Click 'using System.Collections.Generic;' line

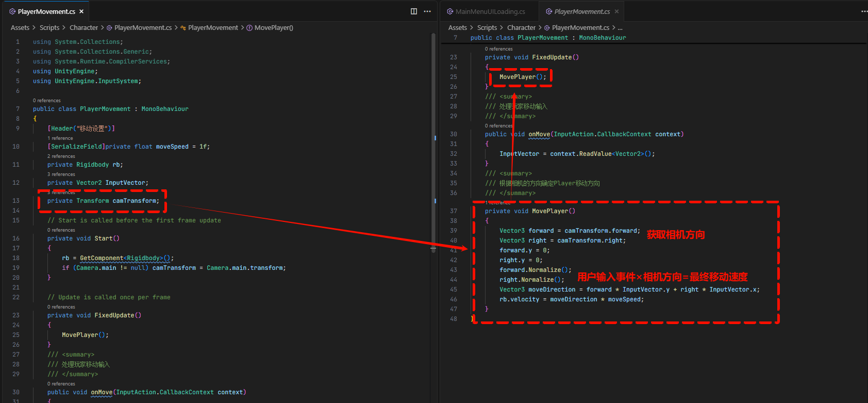coord(92,52)
